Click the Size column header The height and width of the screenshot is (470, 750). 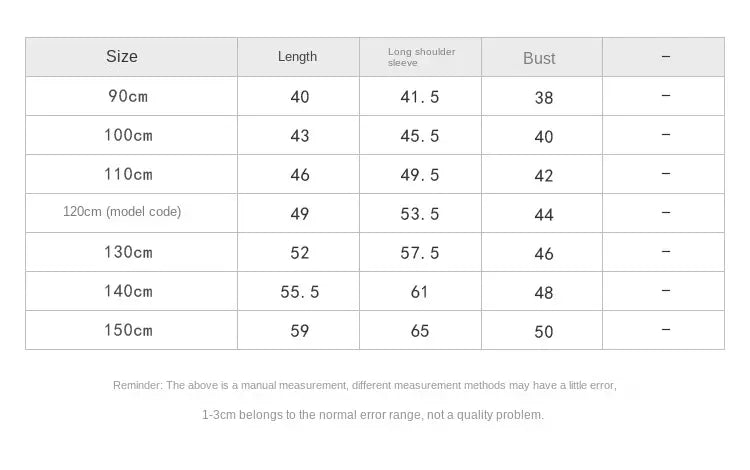click(x=122, y=57)
